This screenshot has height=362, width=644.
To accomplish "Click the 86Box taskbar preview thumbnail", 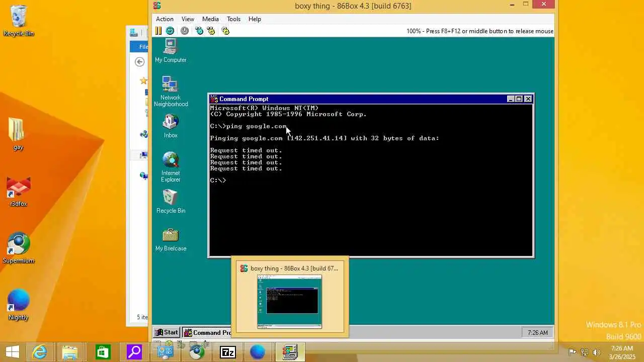I will tap(289, 302).
